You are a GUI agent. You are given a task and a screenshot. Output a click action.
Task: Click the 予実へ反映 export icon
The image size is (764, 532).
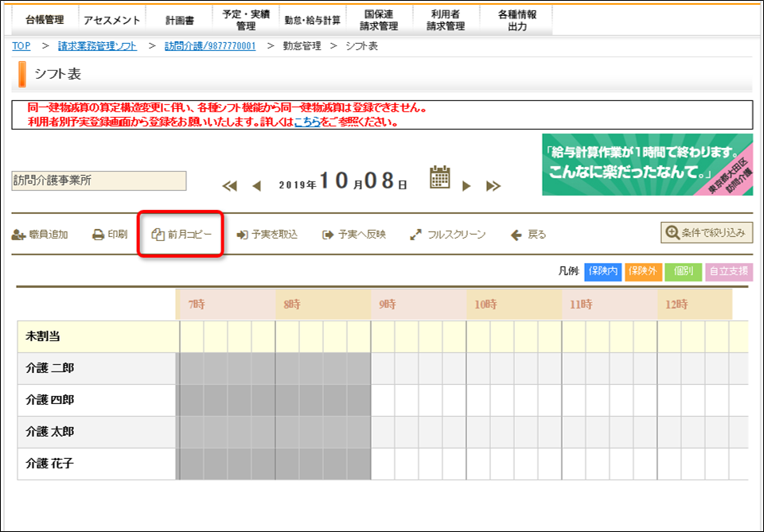[328, 235]
